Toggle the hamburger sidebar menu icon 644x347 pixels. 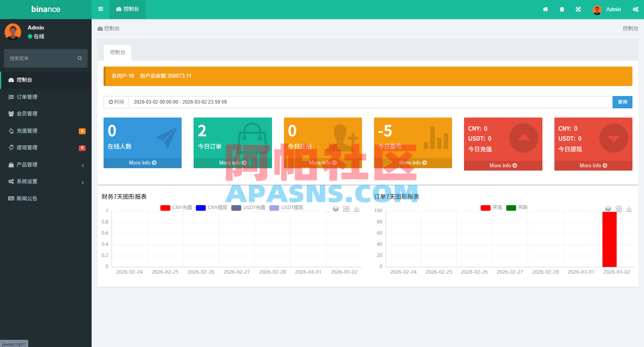click(x=100, y=9)
